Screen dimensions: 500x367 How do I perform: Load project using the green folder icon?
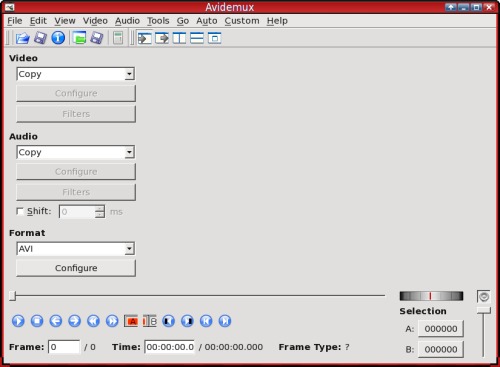coord(79,38)
